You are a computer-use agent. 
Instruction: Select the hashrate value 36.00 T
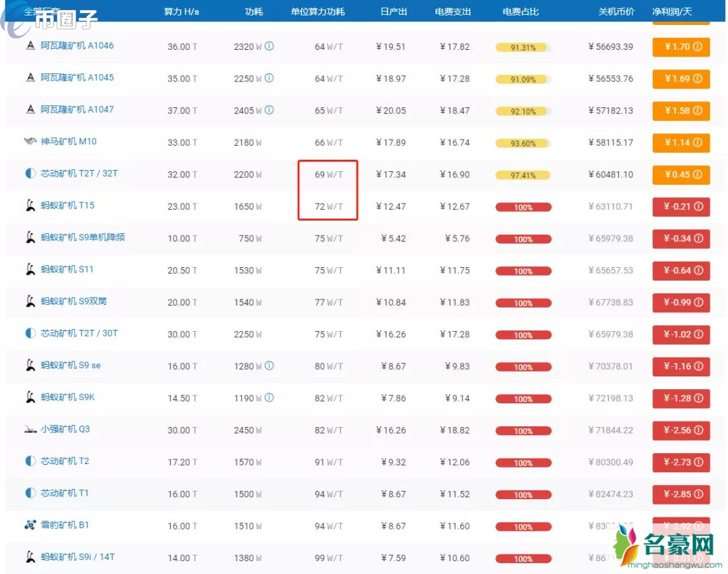182,47
